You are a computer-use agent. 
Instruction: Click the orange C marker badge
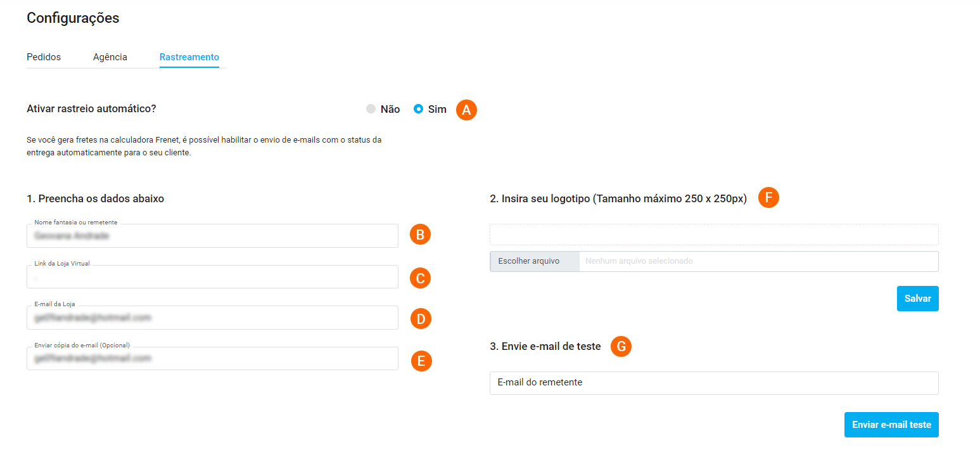tap(420, 278)
